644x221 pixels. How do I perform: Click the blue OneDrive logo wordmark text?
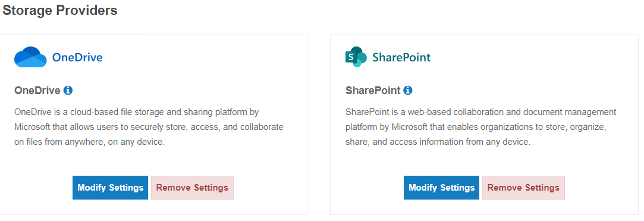click(x=77, y=58)
